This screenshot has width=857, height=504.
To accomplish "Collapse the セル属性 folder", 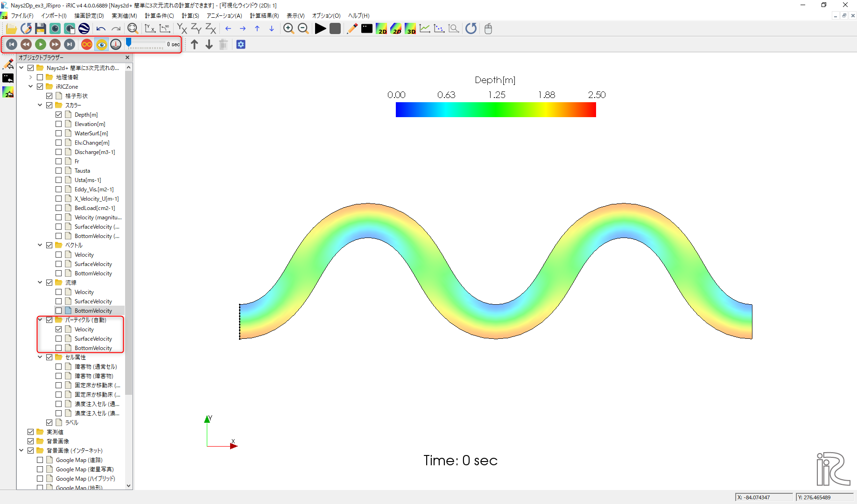I will 40,357.
